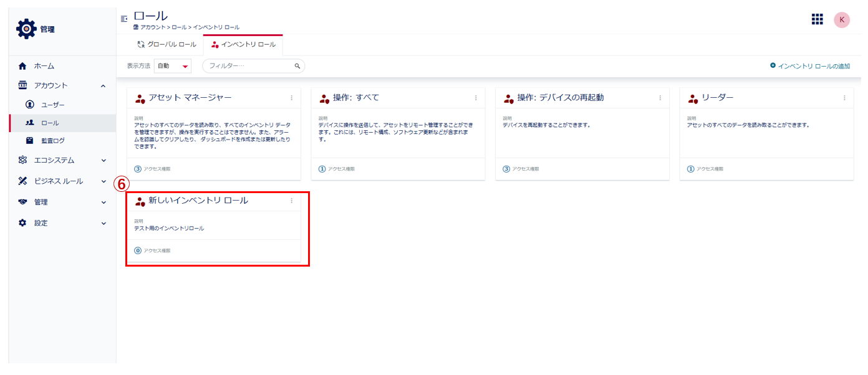Viewport: 868px width, 375px height.
Task: Open options menu for アセット マネージャー card
Action: 291,98
